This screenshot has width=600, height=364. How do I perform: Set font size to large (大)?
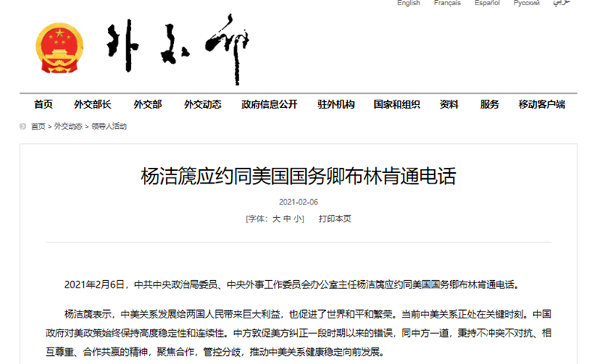pos(276,219)
